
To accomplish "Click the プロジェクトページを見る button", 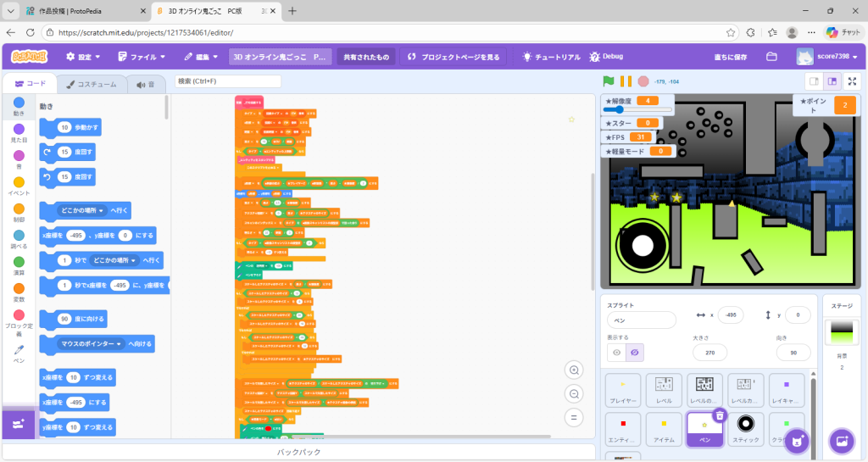I will tap(454, 57).
